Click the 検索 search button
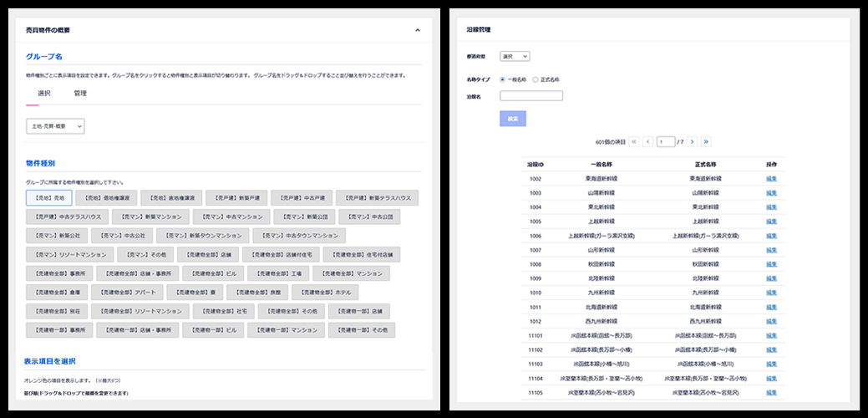This screenshot has height=418, width=868. pyautogui.click(x=512, y=119)
